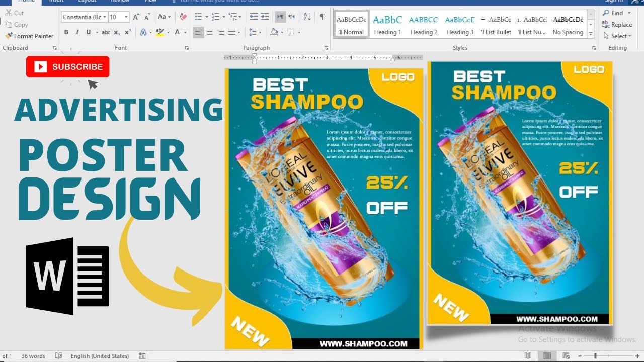Apply the Normal style
Image resolution: width=644 pixels, height=362 pixels.
pos(351,24)
